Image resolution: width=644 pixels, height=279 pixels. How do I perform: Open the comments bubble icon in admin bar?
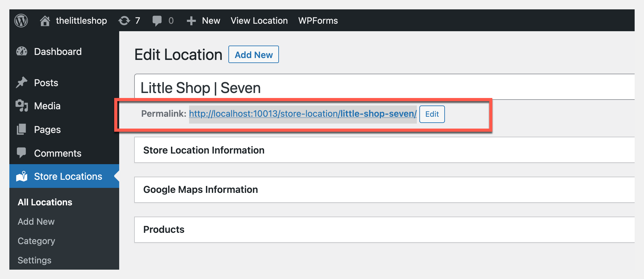click(157, 21)
